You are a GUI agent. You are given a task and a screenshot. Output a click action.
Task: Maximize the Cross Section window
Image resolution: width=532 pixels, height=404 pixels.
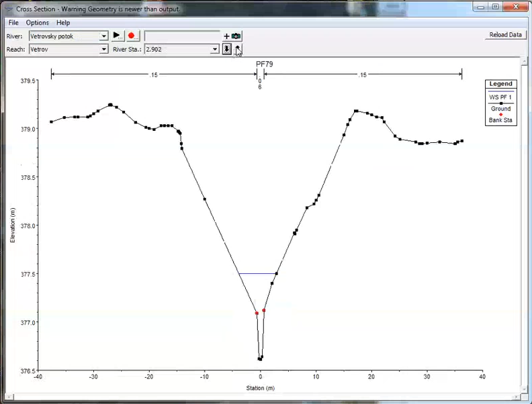(x=496, y=7)
